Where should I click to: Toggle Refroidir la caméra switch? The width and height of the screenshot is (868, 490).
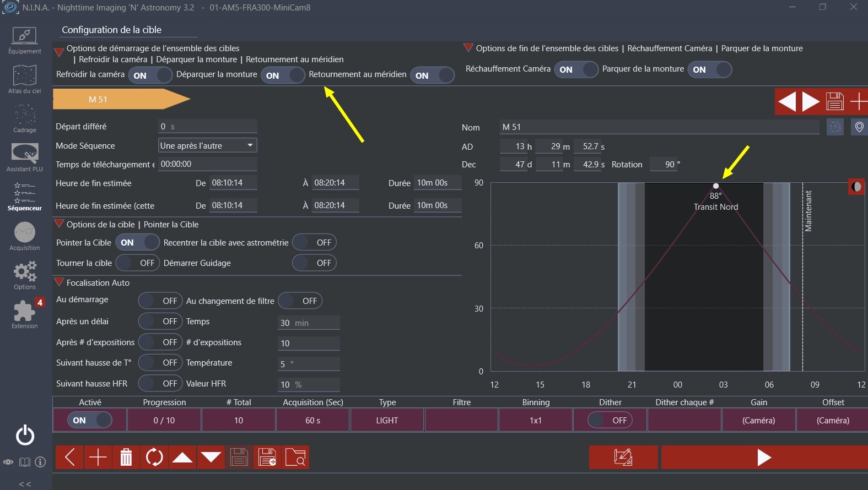(150, 75)
